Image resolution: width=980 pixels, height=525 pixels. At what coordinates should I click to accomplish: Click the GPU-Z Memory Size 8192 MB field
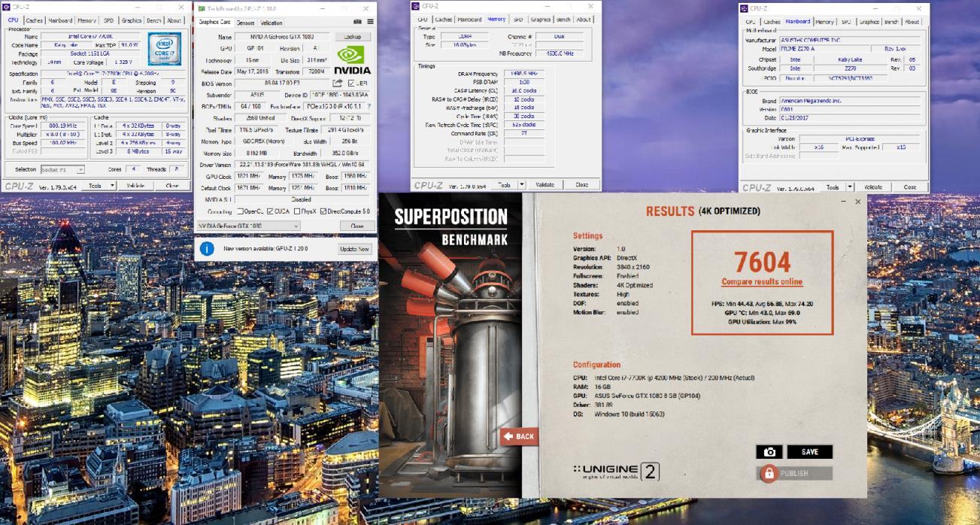(x=257, y=153)
